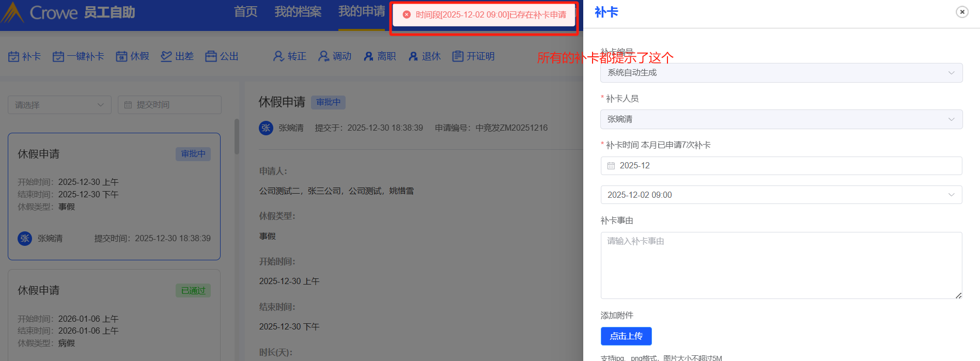Image resolution: width=980 pixels, height=361 pixels.
Task: Open the 休假 leave request tool
Action: pos(133,56)
